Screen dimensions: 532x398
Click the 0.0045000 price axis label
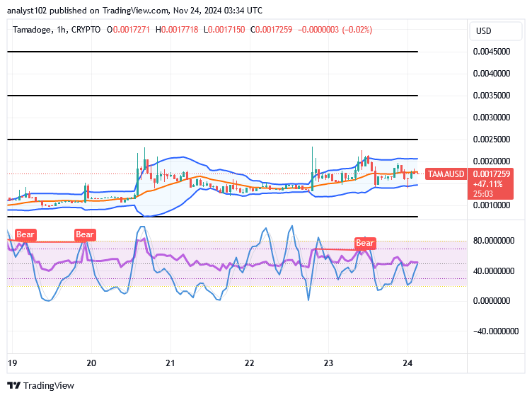pos(492,52)
